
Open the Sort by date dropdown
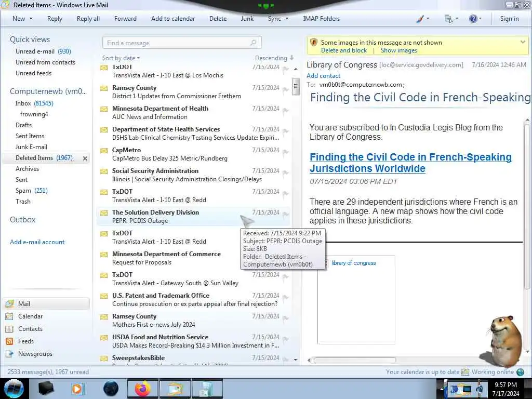click(x=121, y=58)
